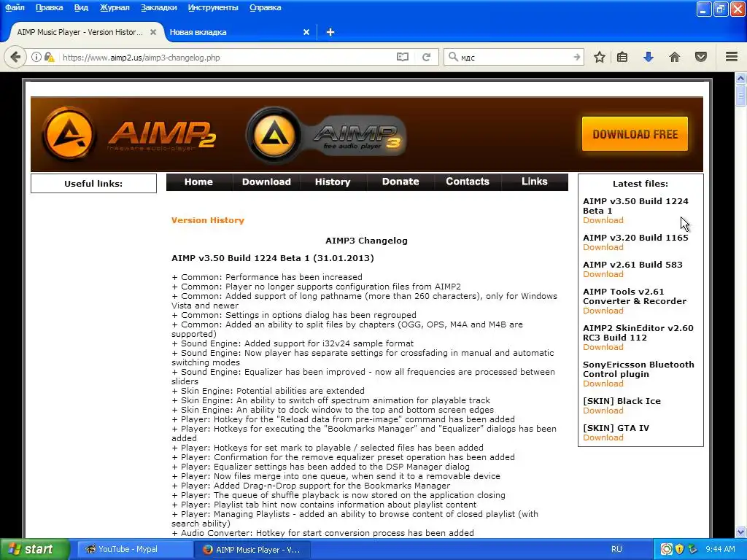Click the Version History heading
Viewport: 747px width, 560px height.
(x=208, y=220)
